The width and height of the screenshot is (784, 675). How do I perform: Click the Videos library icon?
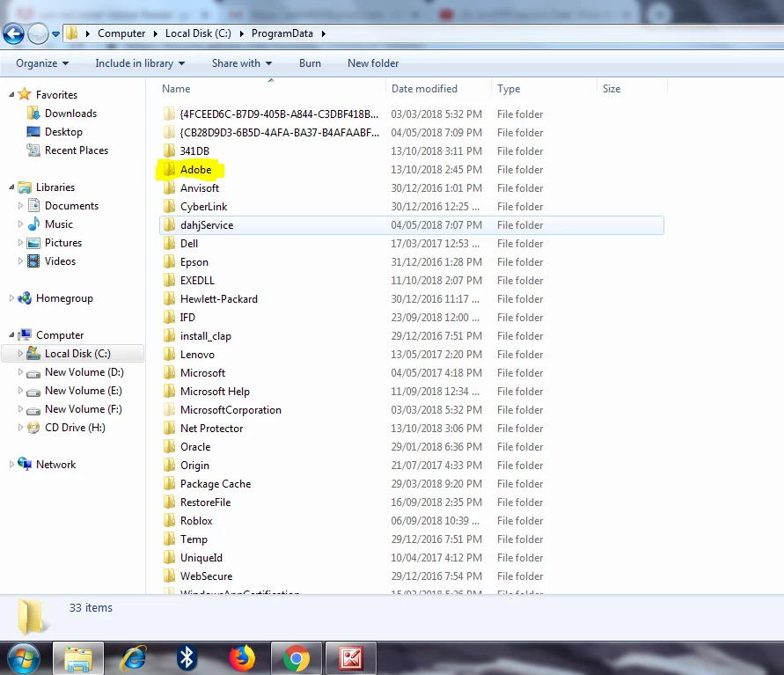pyautogui.click(x=33, y=261)
